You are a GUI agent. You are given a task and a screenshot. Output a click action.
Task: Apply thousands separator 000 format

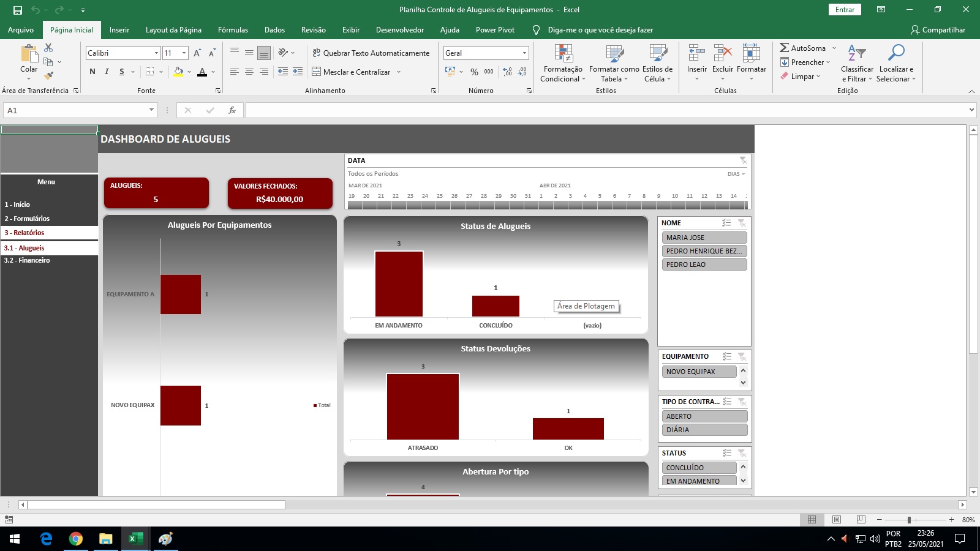pyautogui.click(x=489, y=72)
